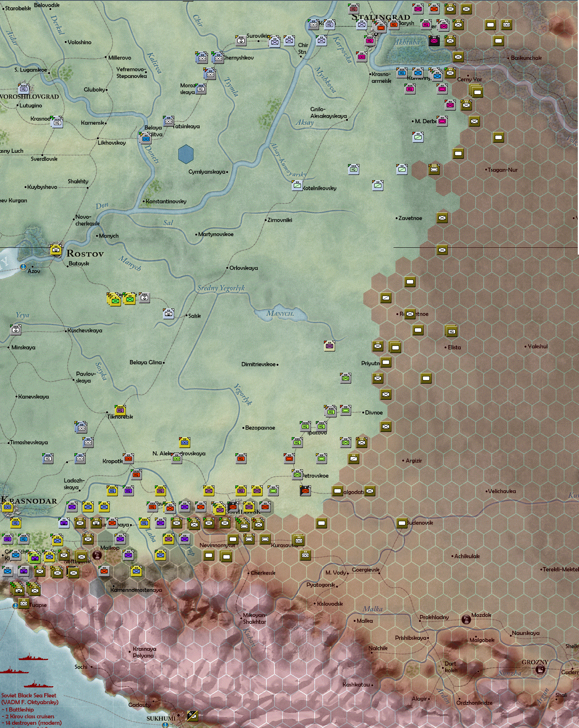Select the green infantry counter at Petrovskoe
Screen dimensions: 579x728
point(297,474)
